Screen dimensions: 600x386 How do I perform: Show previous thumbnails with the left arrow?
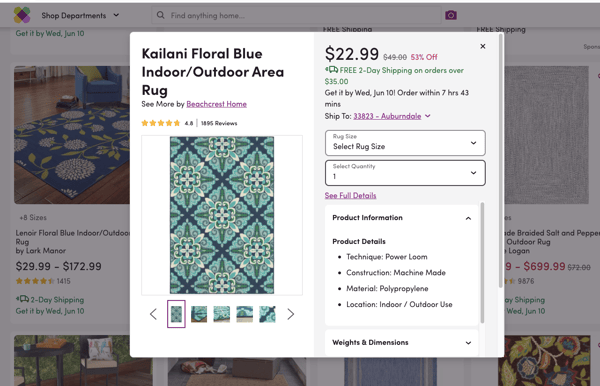153,314
